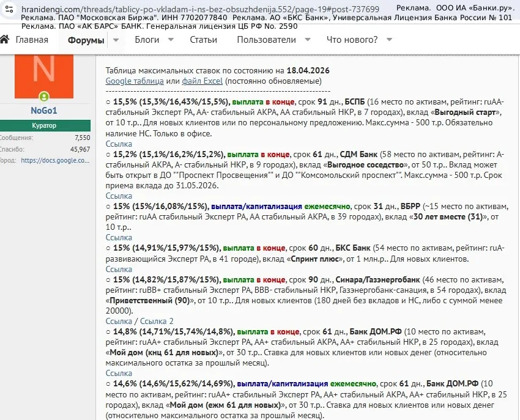Expand the Что нового? dropdown arrow
This screenshot has width=520, height=420.
point(389,40)
